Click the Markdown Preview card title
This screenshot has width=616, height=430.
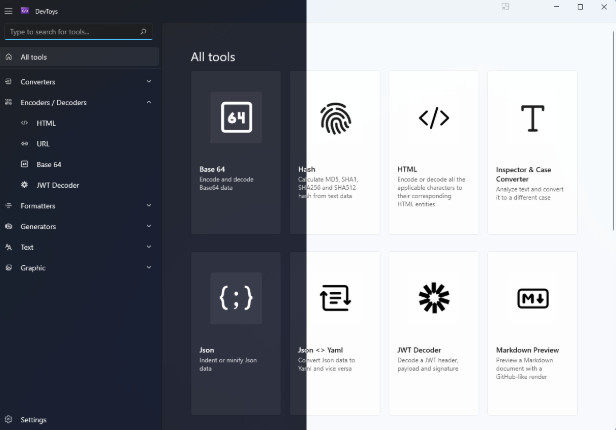[x=527, y=350]
